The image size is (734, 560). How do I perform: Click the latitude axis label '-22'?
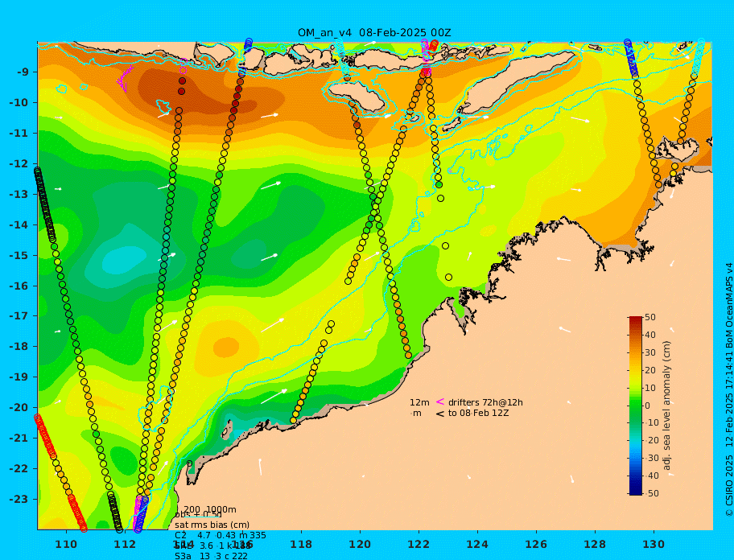(x=19, y=468)
